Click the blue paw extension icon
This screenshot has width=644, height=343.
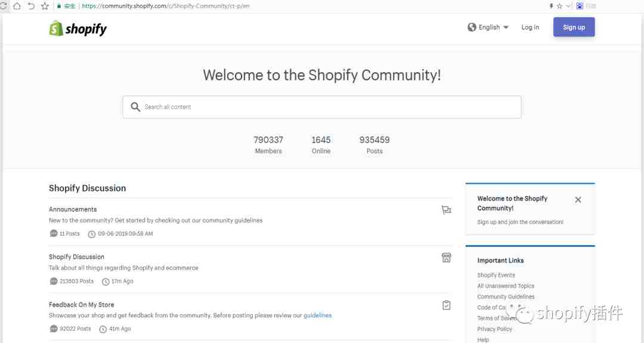coord(580,6)
